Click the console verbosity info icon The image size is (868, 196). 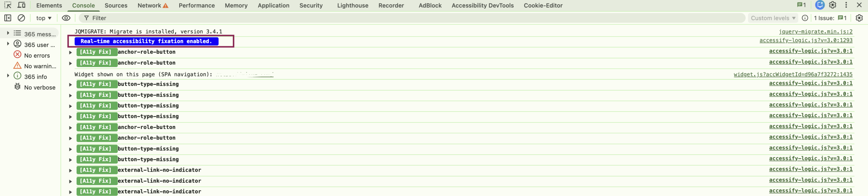coord(805,18)
